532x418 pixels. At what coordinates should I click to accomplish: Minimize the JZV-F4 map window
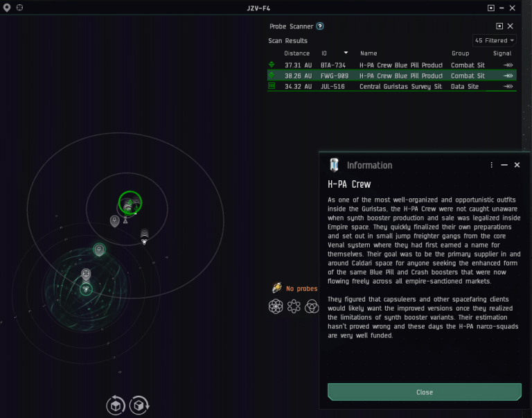click(502, 8)
